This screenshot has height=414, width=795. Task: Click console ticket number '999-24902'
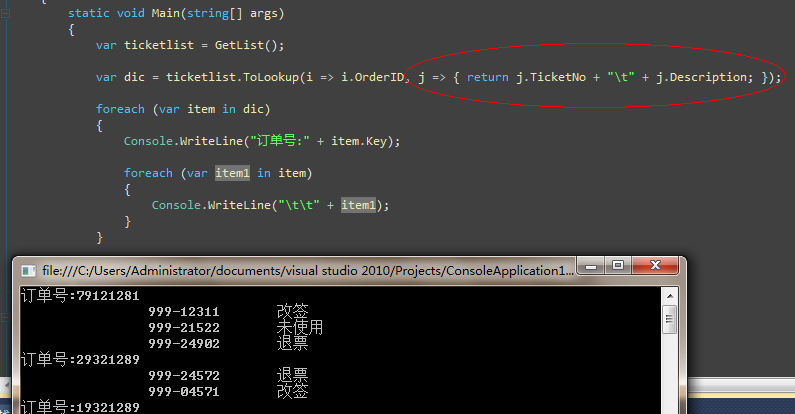[184, 344]
